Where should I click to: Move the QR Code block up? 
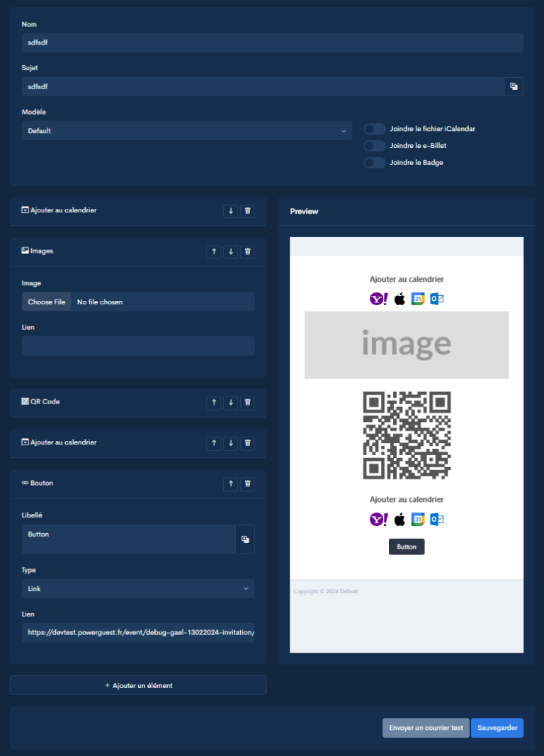click(x=213, y=402)
